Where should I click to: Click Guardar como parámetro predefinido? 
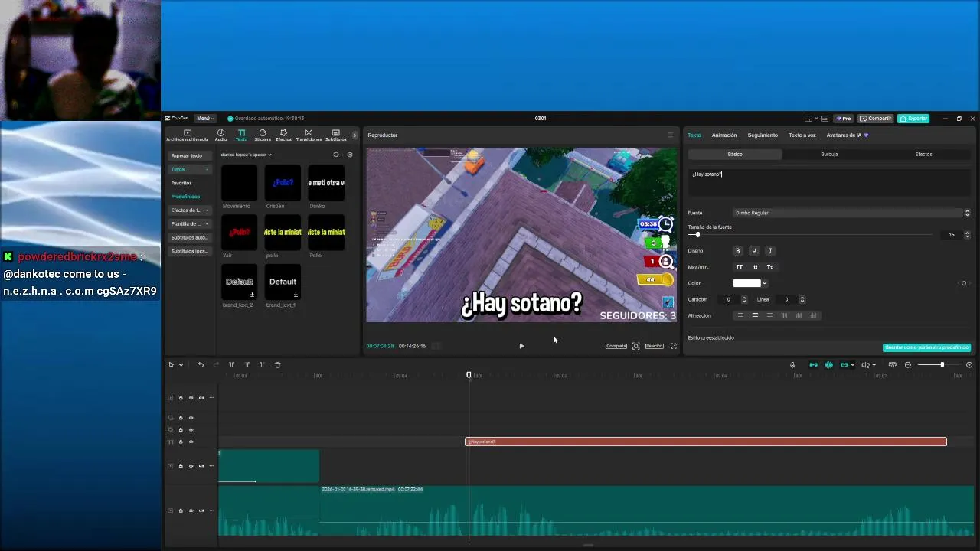pos(926,347)
